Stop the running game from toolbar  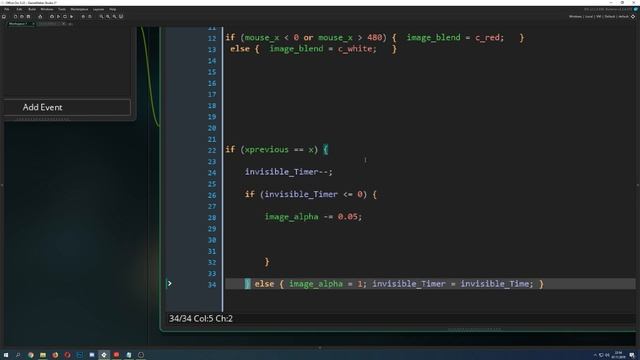(65, 16)
